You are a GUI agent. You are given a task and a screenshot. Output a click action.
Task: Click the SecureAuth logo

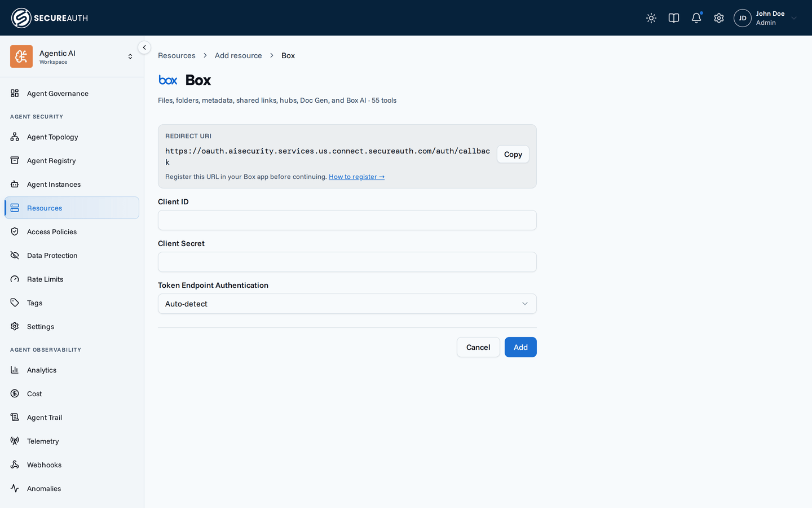pyautogui.click(x=50, y=18)
